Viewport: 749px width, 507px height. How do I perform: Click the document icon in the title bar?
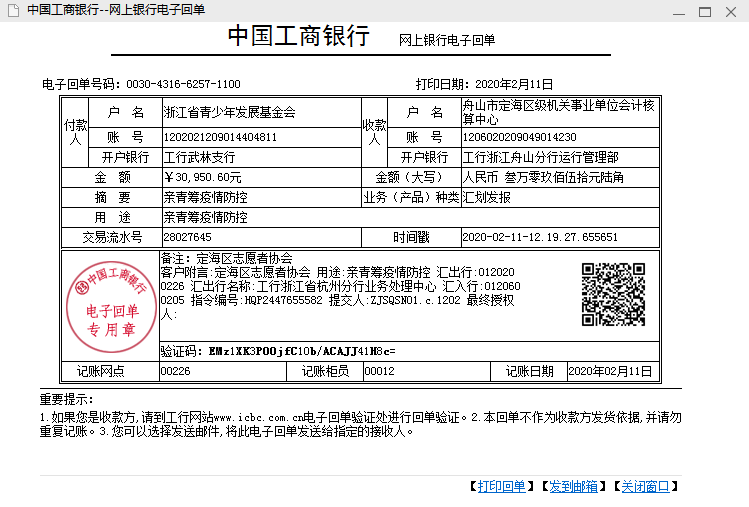(x=13, y=10)
